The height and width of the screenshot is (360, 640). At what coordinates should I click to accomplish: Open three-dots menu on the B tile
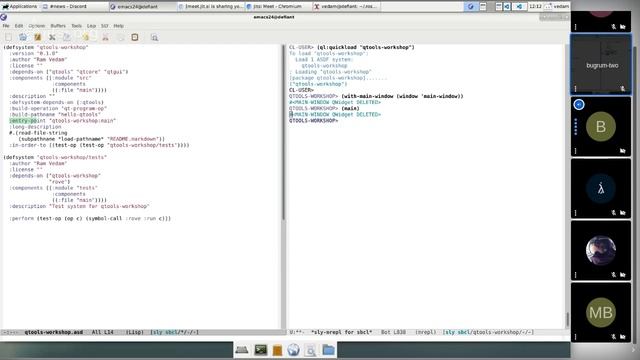point(576,151)
